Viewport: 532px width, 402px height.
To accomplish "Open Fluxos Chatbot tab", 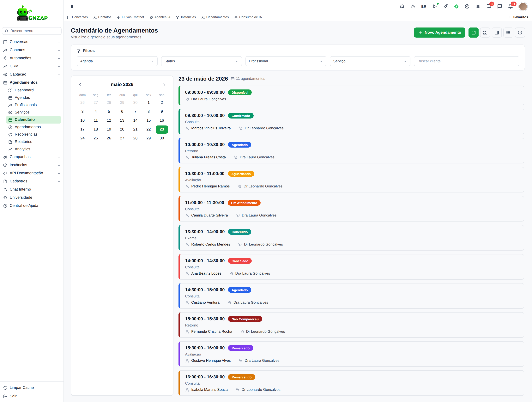I will pos(131,17).
